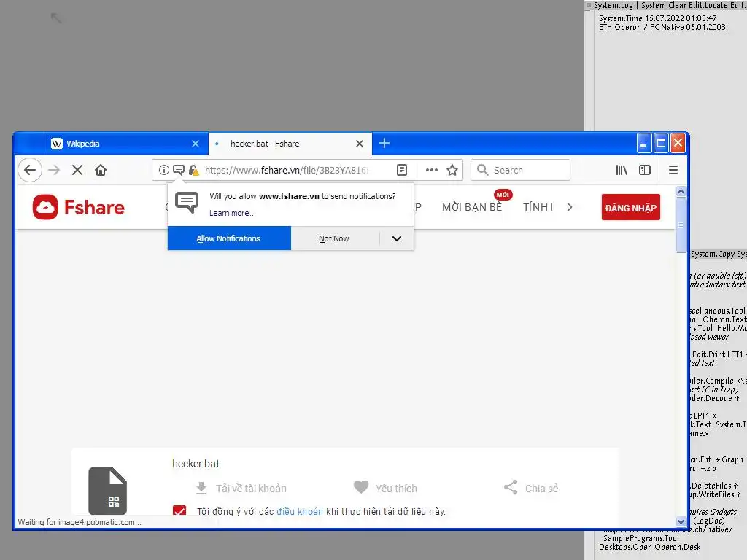Click Edit.Locate in Oberon title bar

(x=708, y=5)
